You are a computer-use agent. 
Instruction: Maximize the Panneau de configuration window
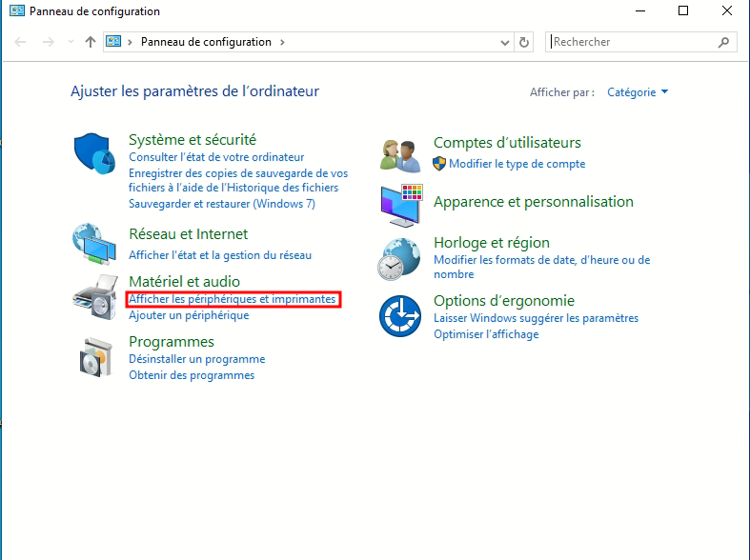pyautogui.click(x=683, y=10)
